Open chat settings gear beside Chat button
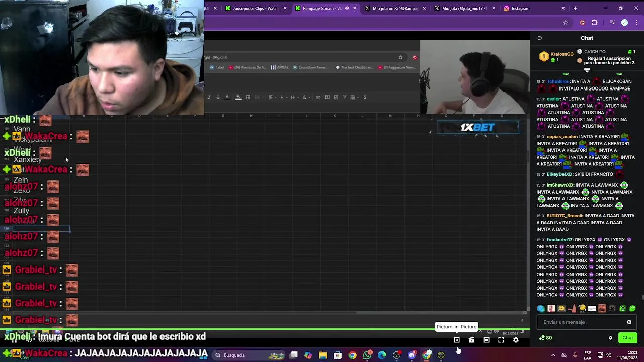 pyautogui.click(x=611, y=338)
